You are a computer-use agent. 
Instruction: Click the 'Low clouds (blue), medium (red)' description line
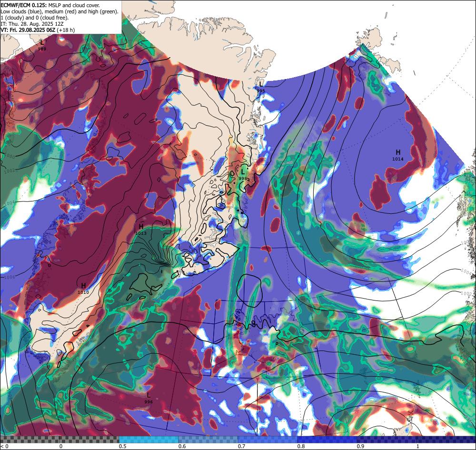click(59, 11)
